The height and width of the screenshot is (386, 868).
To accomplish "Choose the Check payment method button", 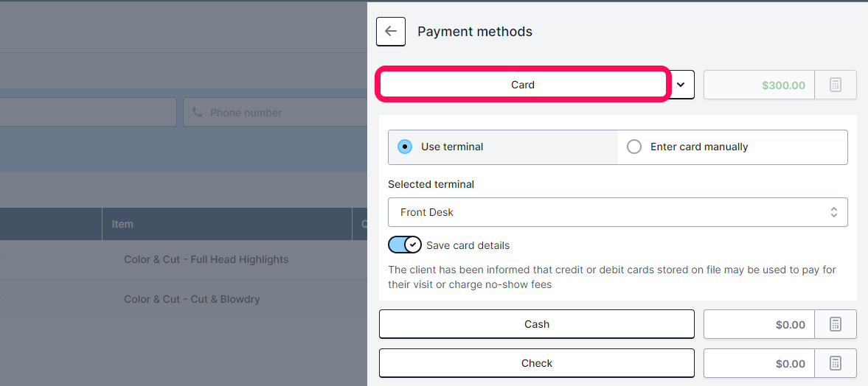I will pyautogui.click(x=536, y=363).
